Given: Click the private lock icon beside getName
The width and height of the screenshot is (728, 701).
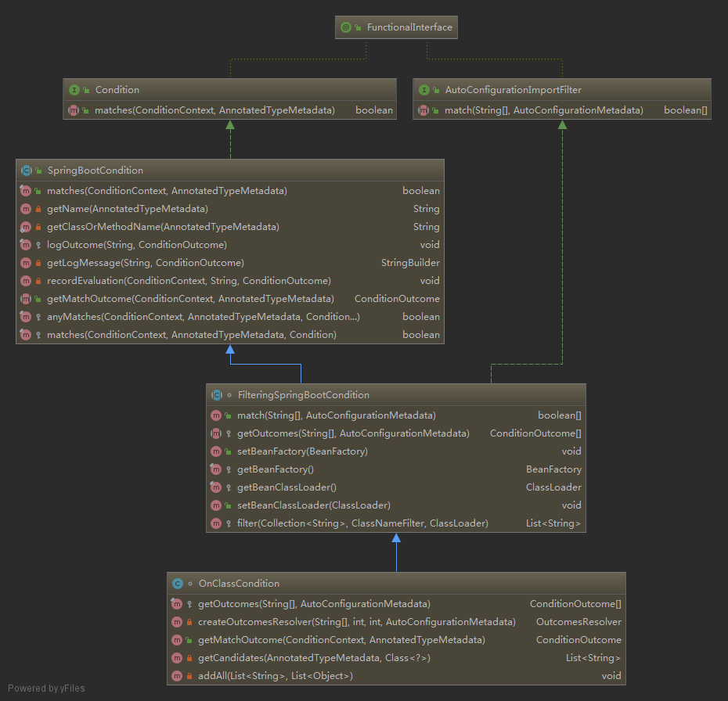Looking at the screenshot, I should coord(38,209).
